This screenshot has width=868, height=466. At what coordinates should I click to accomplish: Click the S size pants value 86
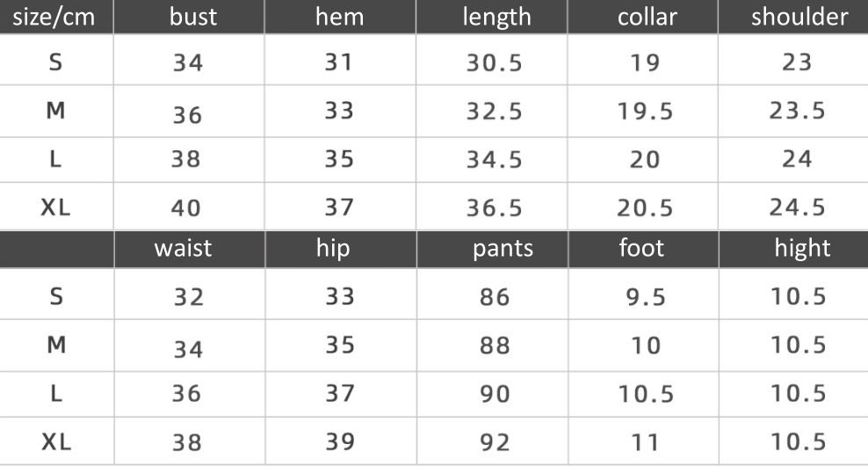tap(495, 297)
